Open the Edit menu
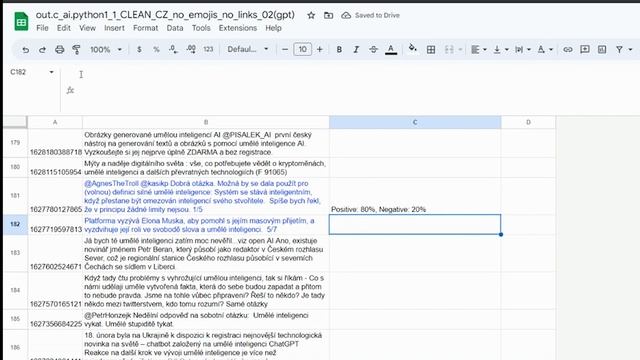Screen dimensions: 640x360 pyautogui.click(x=63, y=28)
